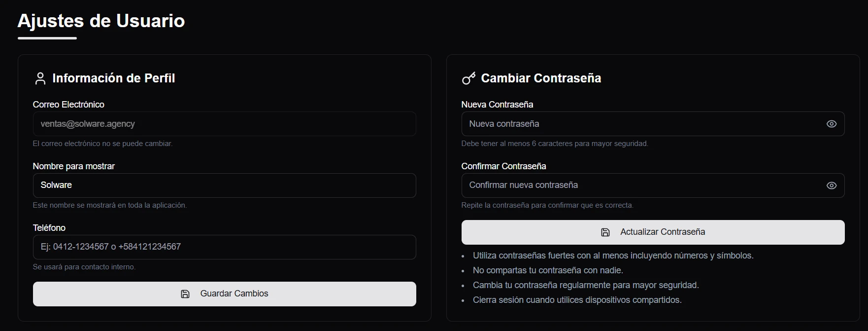
Task: Toggle visibility of Confirmar Contraseña field
Action: click(831, 185)
